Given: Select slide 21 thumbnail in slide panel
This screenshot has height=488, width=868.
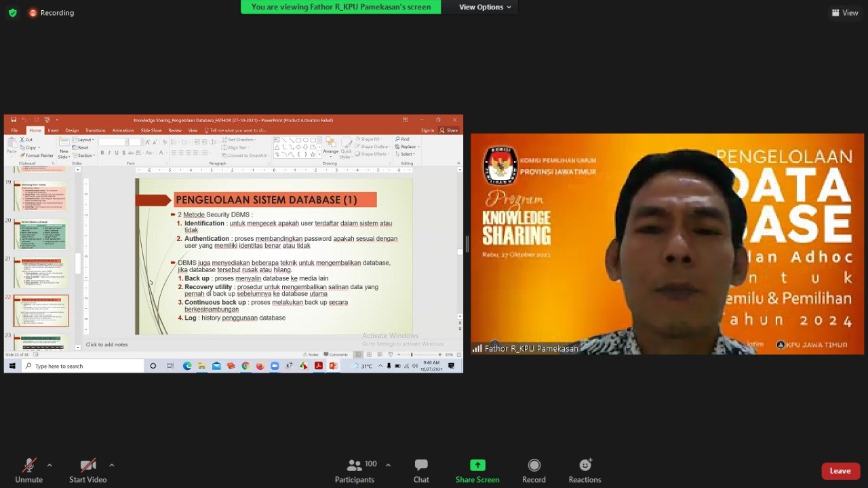Looking at the screenshot, I should (x=41, y=272).
